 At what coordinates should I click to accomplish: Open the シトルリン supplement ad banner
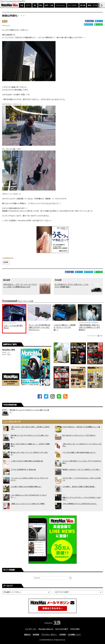click(x=53, y=239)
